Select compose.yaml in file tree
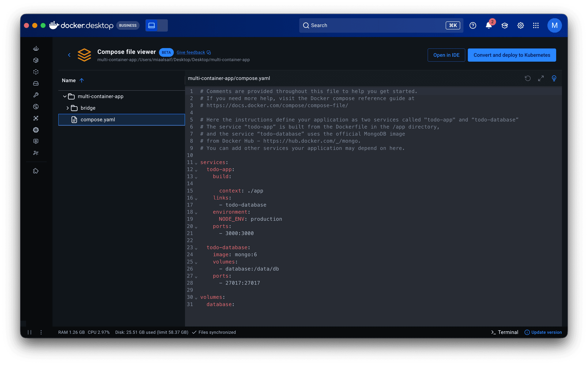The width and height of the screenshot is (588, 365). 98,120
